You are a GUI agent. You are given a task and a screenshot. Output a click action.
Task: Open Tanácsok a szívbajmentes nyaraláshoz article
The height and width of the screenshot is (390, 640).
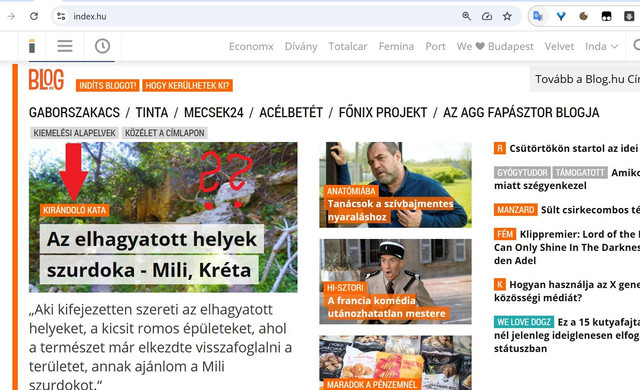[x=390, y=210]
